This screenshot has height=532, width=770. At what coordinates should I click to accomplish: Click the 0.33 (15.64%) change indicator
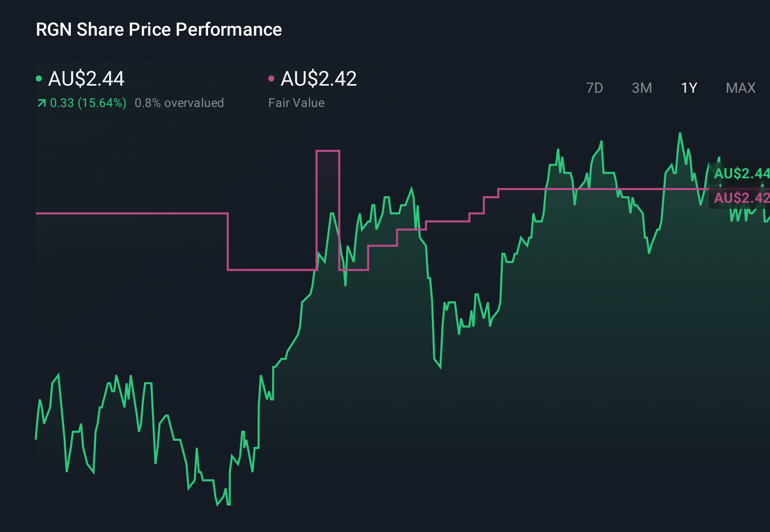coord(88,103)
